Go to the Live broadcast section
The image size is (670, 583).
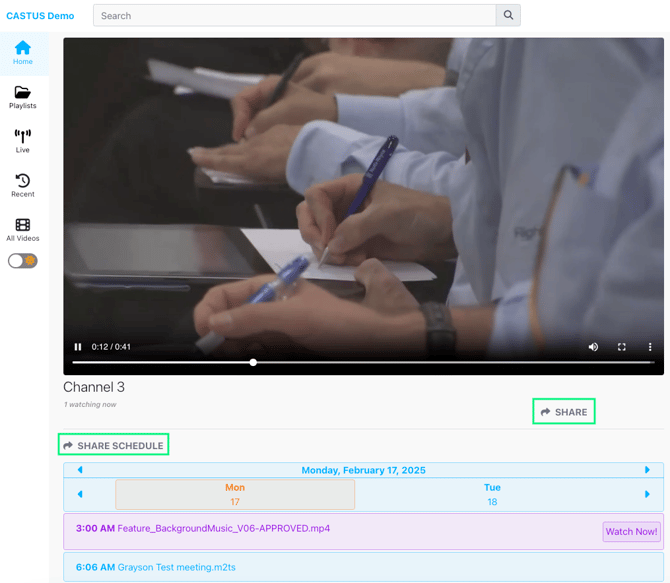click(23, 141)
